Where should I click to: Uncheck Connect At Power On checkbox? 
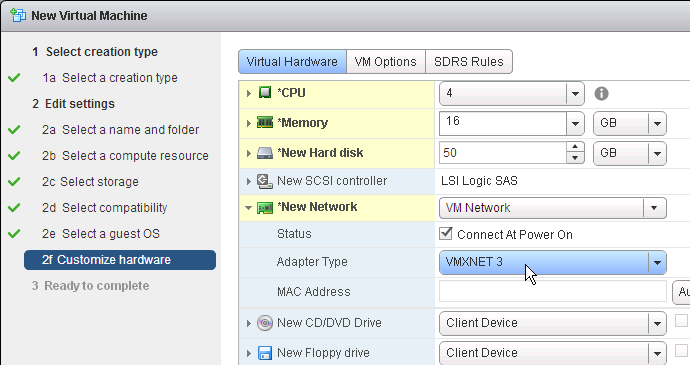point(446,233)
